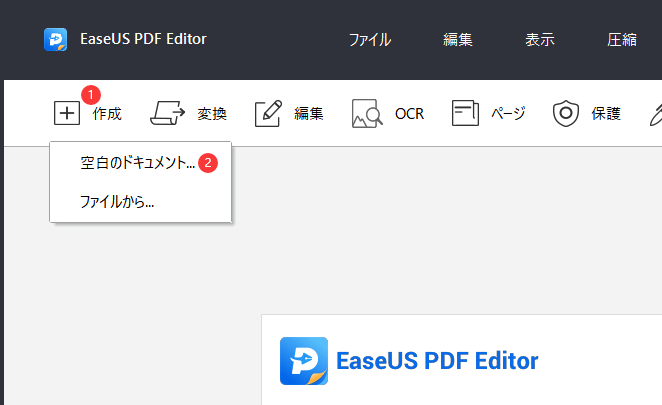
Task: Click the large EaseUS PDF Editor logo in document
Action: 304,361
